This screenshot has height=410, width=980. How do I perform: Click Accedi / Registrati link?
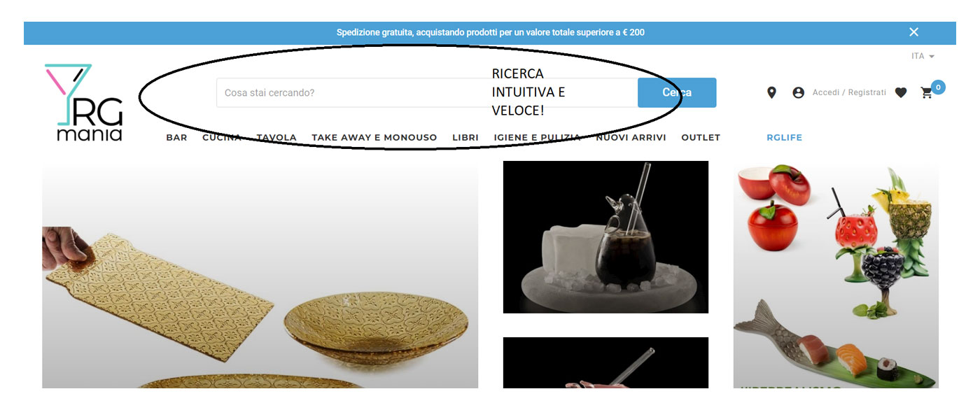[849, 92]
